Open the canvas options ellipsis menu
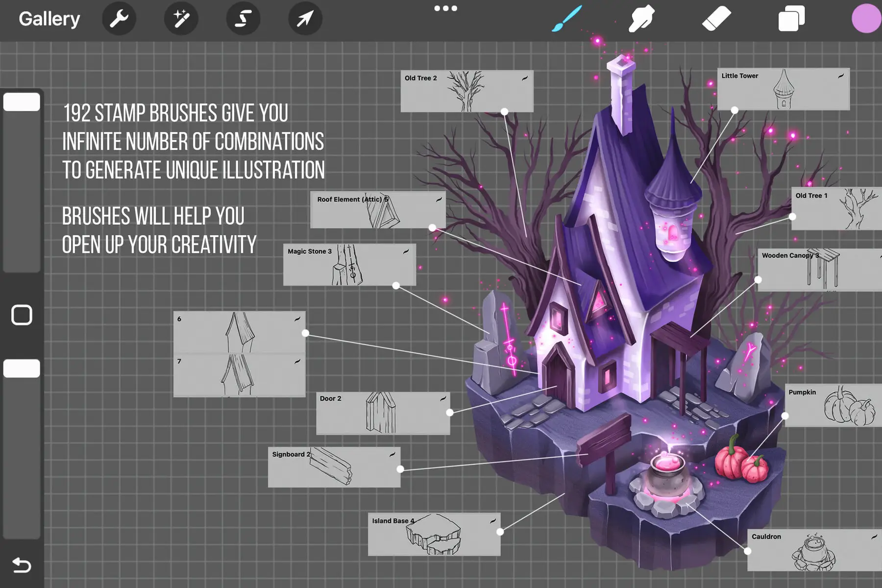Viewport: 882px width, 588px height. tap(445, 8)
